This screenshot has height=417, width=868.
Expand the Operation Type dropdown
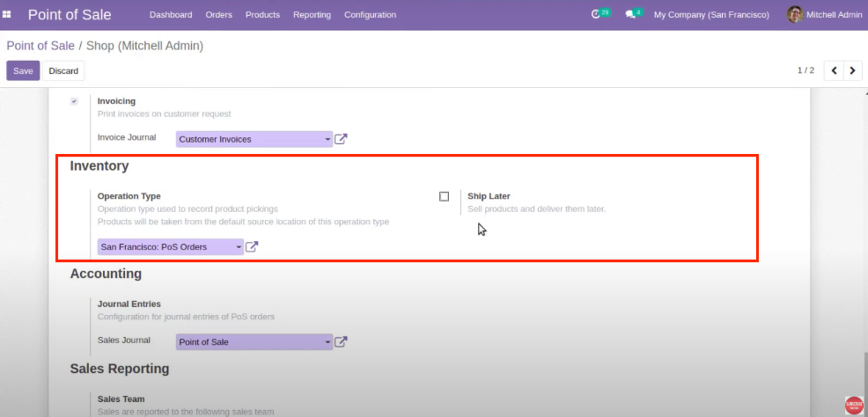pyautogui.click(x=239, y=247)
